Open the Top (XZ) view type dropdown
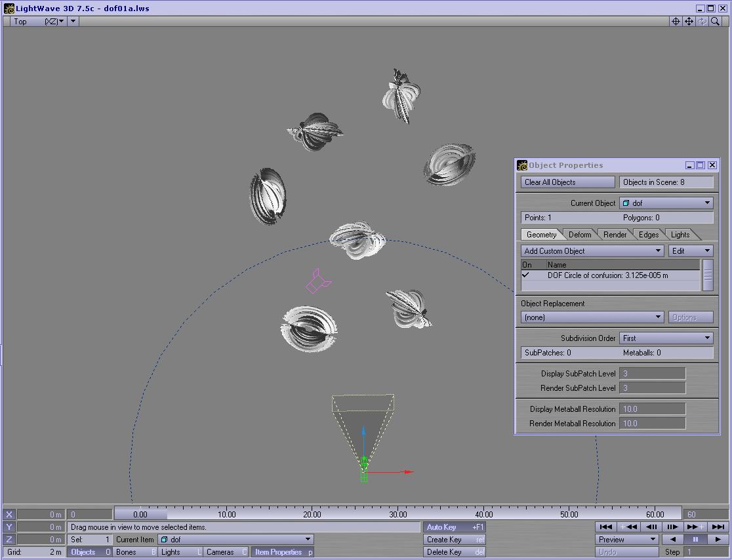The width and height of the screenshot is (732, 560). pos(37,21)
